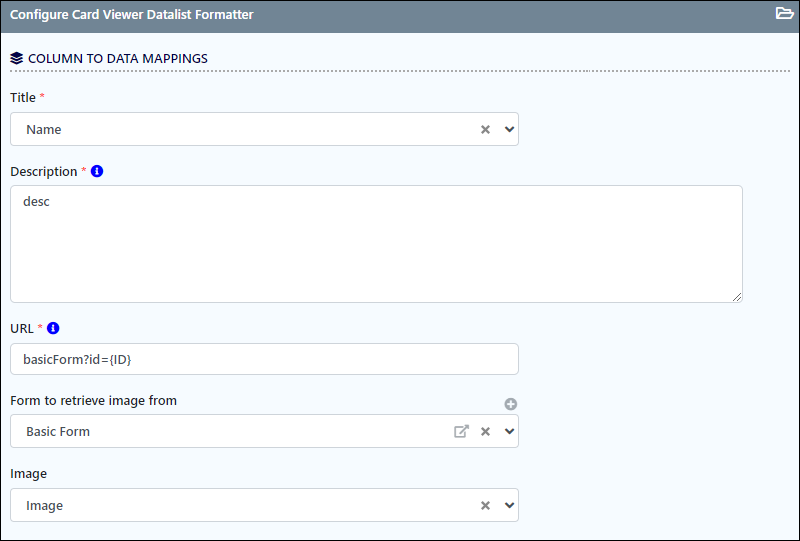
Task: Click the info icon next to URL
Action: coord(53,328)
